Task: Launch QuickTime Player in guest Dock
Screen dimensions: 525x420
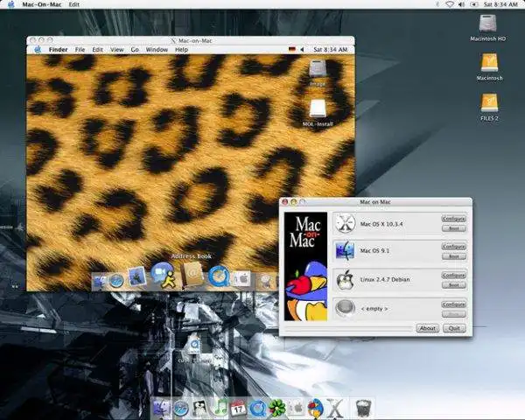Action: [x=219, y=276]
